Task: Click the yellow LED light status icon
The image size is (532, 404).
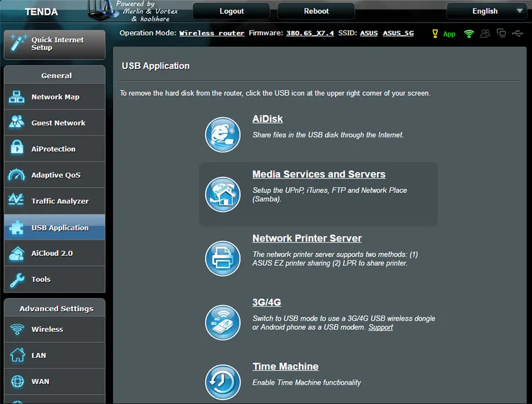Action: click(435, 34)
